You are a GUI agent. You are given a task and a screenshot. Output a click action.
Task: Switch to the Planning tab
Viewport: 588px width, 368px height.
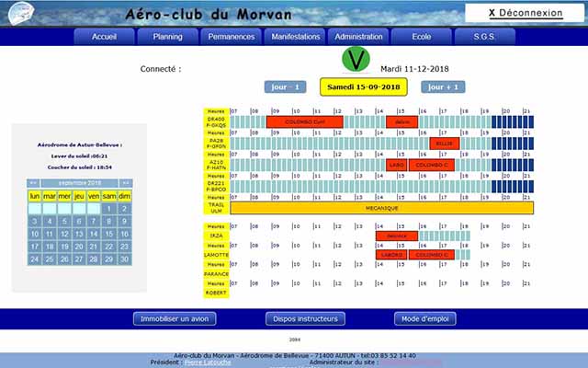point(167,37)
